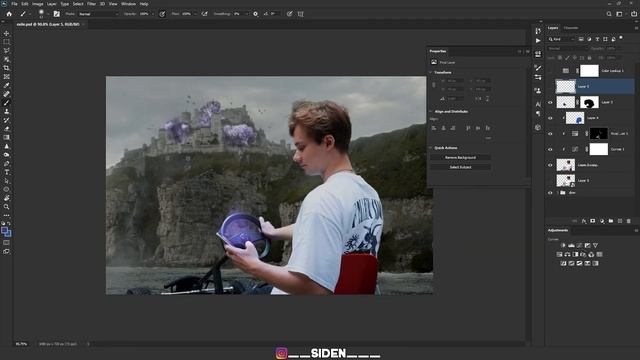Select the Pen tool
The width and height of the screenshot is (640, 360).
tap(7, 164)
